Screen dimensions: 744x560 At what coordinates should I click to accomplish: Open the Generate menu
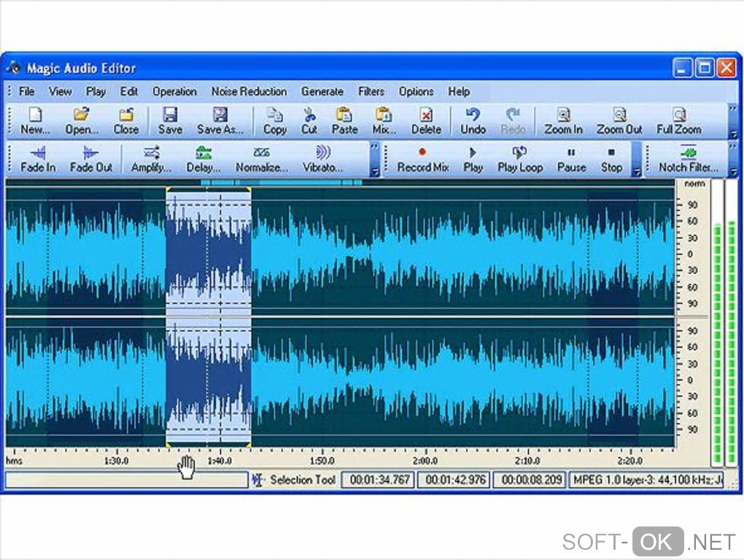pyautogui.click(x=322, y=92)
